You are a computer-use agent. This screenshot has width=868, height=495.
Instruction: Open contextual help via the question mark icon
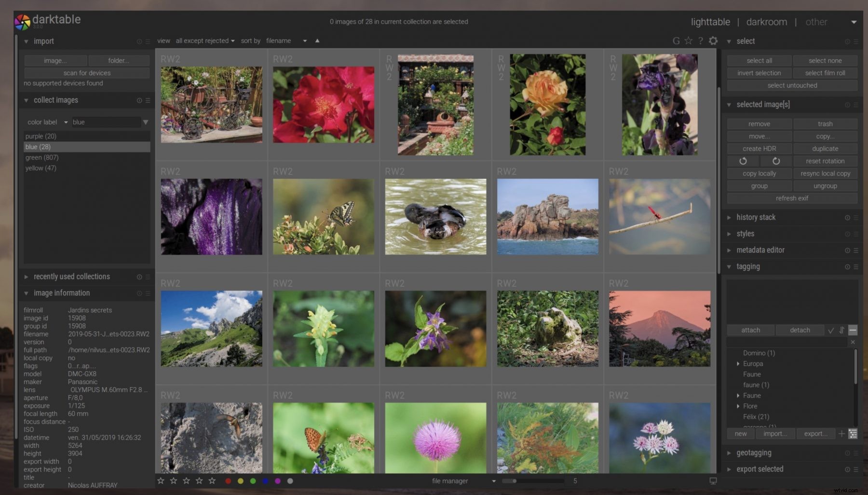click(x=700, y=40)
